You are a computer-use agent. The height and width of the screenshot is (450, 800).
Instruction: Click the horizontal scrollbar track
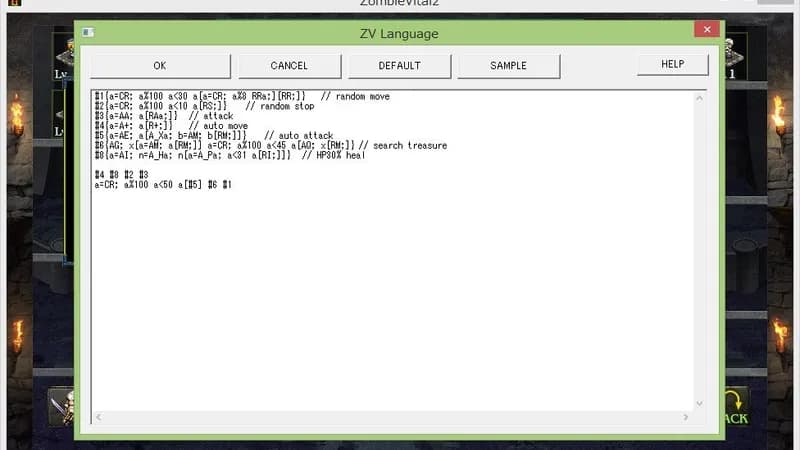[x=392, y=417]
